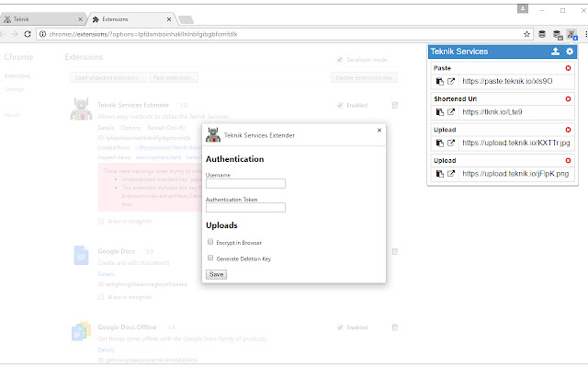Delete the Teknik Services Extender extension trash icon
Viewport: 588px width, 368px height.
pos(395,105)
